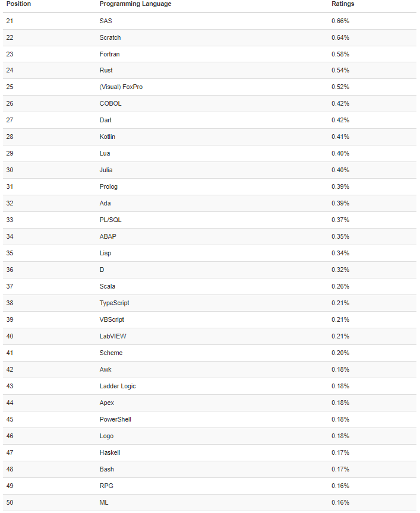Select the LabVIEW row text
This screenshot has height=513, width=420.
click(x=113, y=337)
